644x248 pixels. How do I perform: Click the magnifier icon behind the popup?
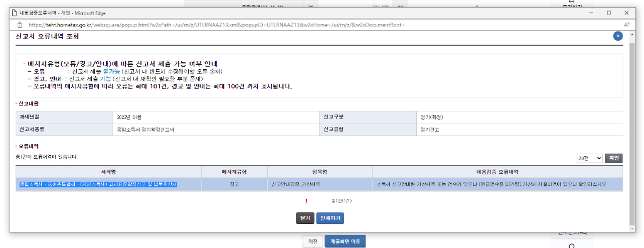click(572, 245)
